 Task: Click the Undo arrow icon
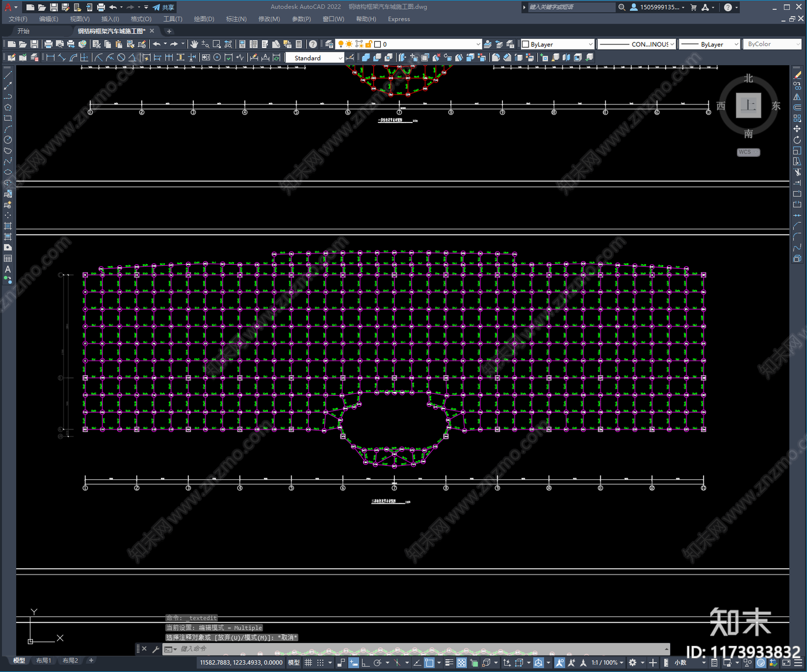click(x=157, y=44)
